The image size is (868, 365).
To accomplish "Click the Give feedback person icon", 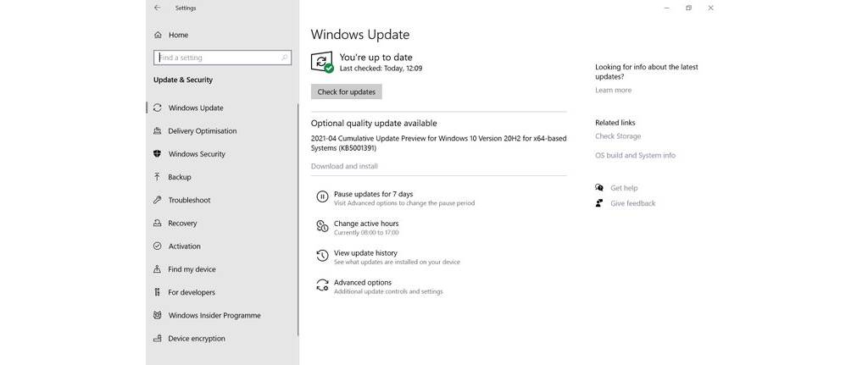I will pos(599,203).
